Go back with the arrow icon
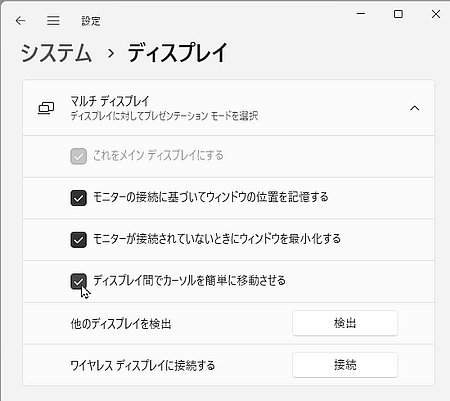The width and height of the screenshot is (450, 401). pos(21,21)
